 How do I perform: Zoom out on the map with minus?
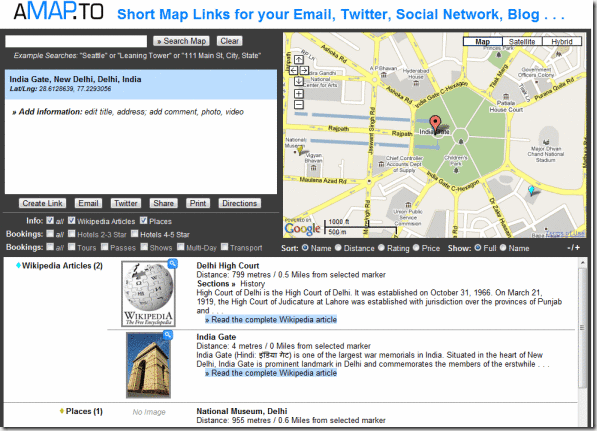point(299,104)
